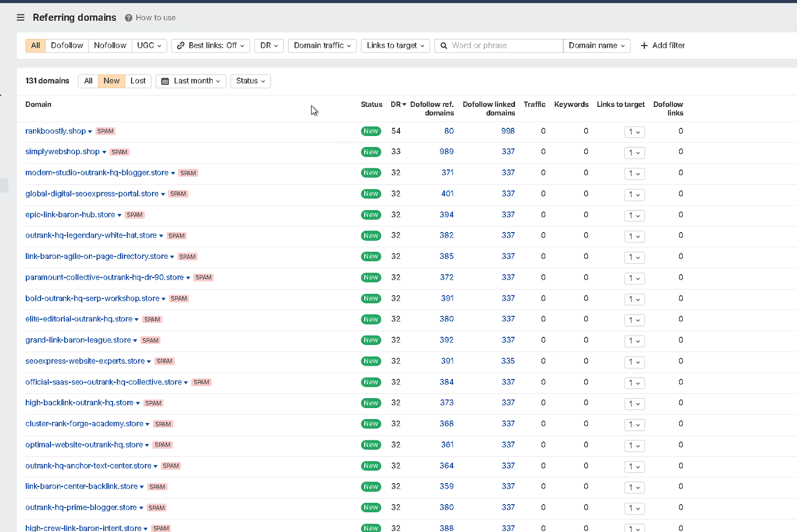797x532 pixels.
Task: Click the search magnifier icon
Action: tap(444, 46)
